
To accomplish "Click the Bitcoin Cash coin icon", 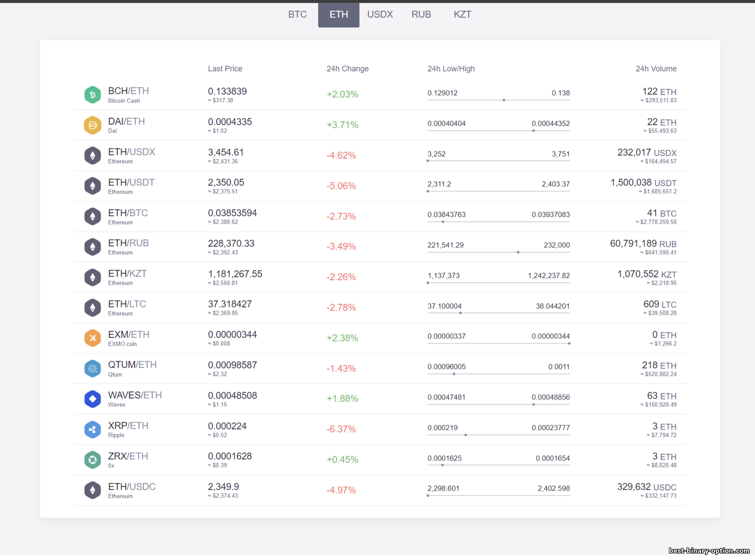I will point(93,95).
